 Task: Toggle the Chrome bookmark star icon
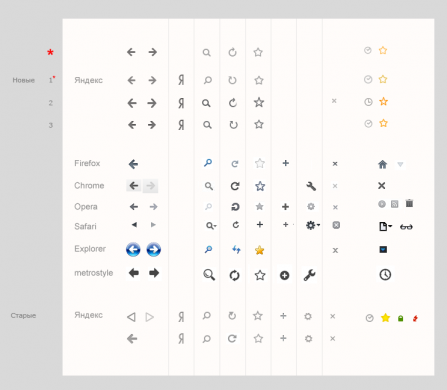[260, 186]
